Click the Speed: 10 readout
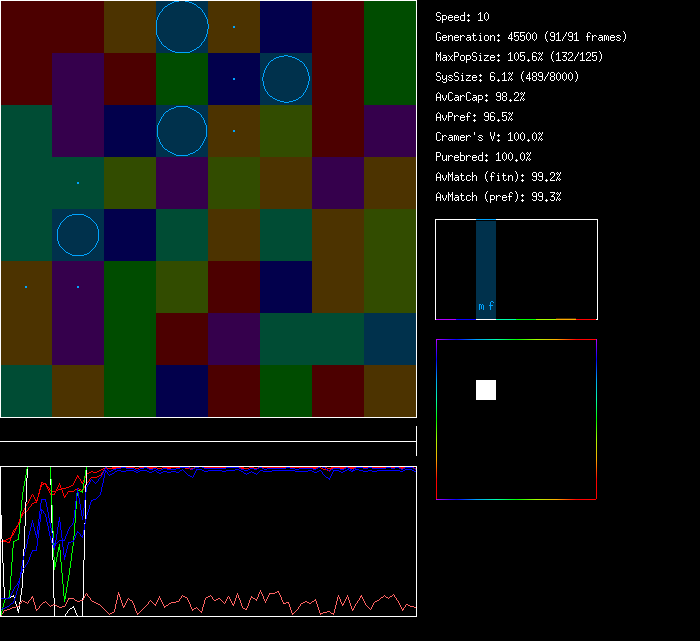Screen dimensions: 700x641 tap(463, 17)
